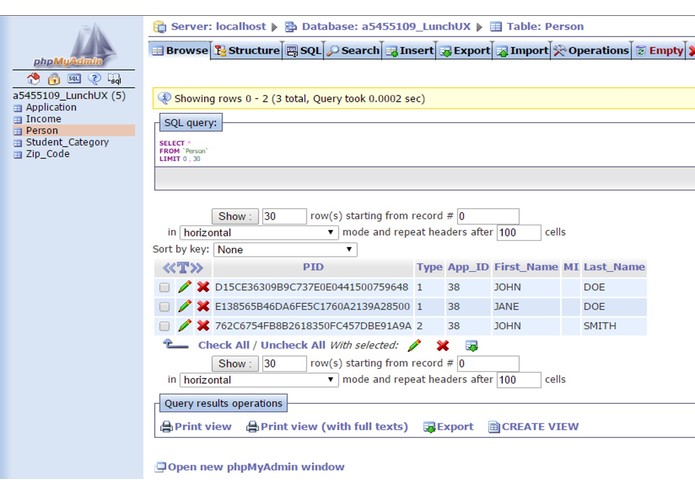Screen dimensions: 695x494
Task: Click With selected delete red X icon
Action: pyautogui.click(x=442, y=346)
